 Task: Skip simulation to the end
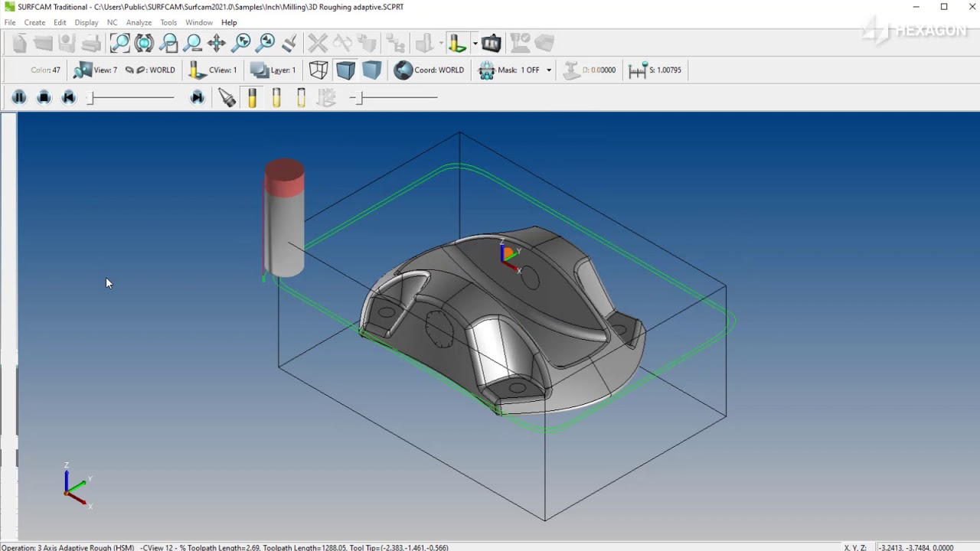click(197, 97)
